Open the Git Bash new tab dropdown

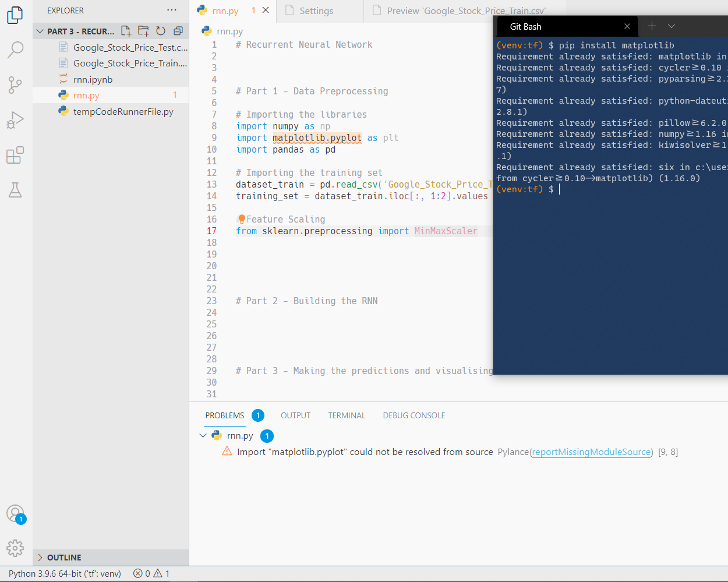tap(672, 26)
